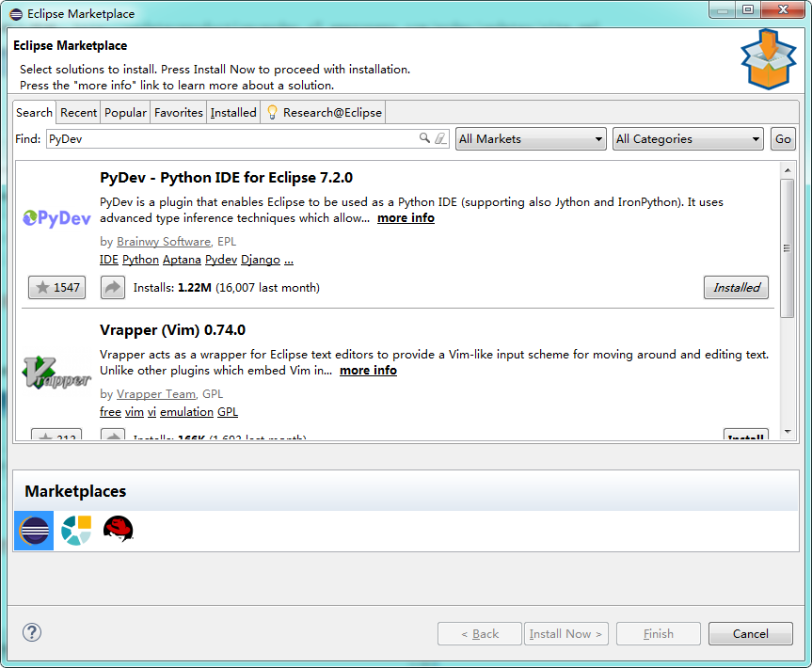The height and width of the screenshot is (668, 812).
Task: Expand more PyDev tags via ellipsis link
Action: 289,261
